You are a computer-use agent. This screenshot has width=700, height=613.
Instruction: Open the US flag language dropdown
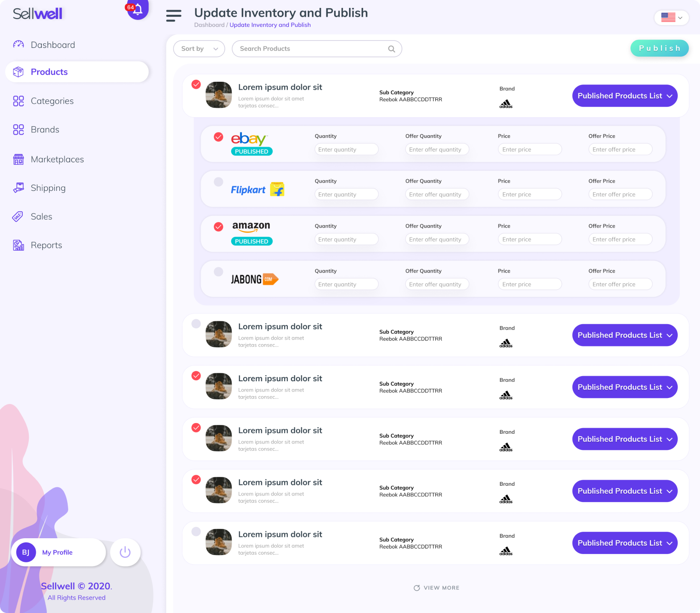point(671,18)
